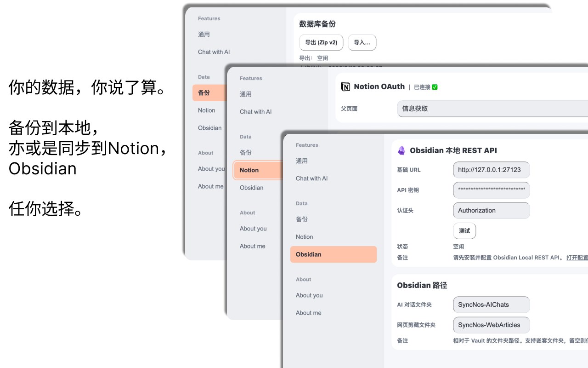Viewport: 588px width, 368px height.
Task: Click the Obsidian 路径 heading
Action: pyautogui.click(x=422, y=285)
